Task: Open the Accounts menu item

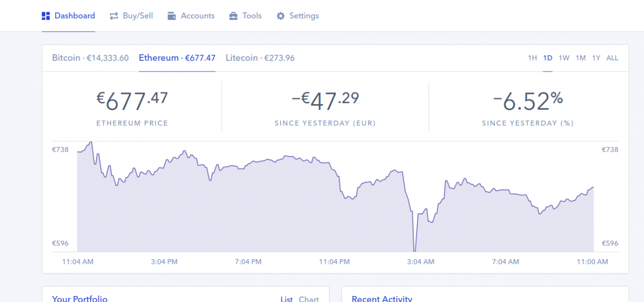Action: click(x=191, y=16)
